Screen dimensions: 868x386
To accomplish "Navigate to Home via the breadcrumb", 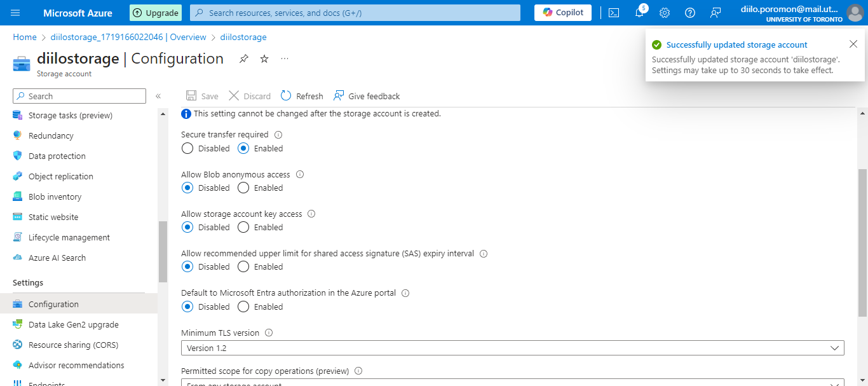I will click(24, 37).
